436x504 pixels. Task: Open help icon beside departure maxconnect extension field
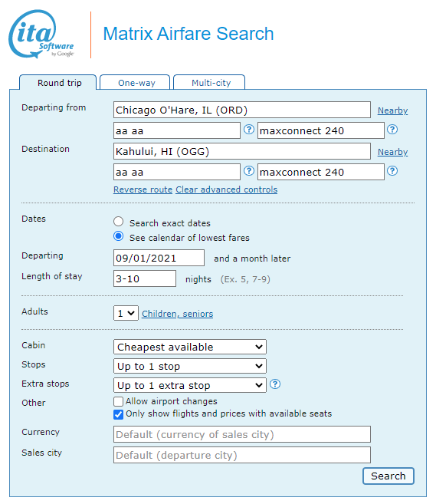392,130
